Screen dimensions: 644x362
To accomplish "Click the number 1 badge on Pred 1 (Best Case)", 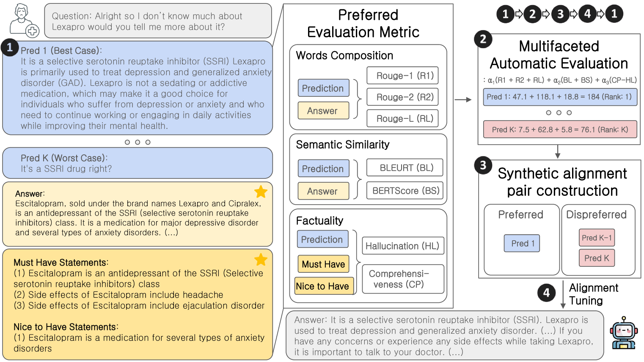I will point(9,47).
